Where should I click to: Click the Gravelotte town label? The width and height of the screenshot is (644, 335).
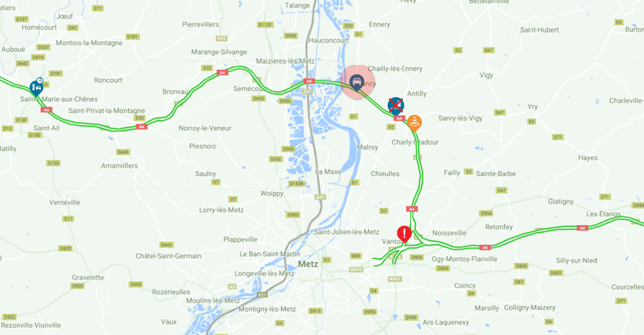[88, 278]
